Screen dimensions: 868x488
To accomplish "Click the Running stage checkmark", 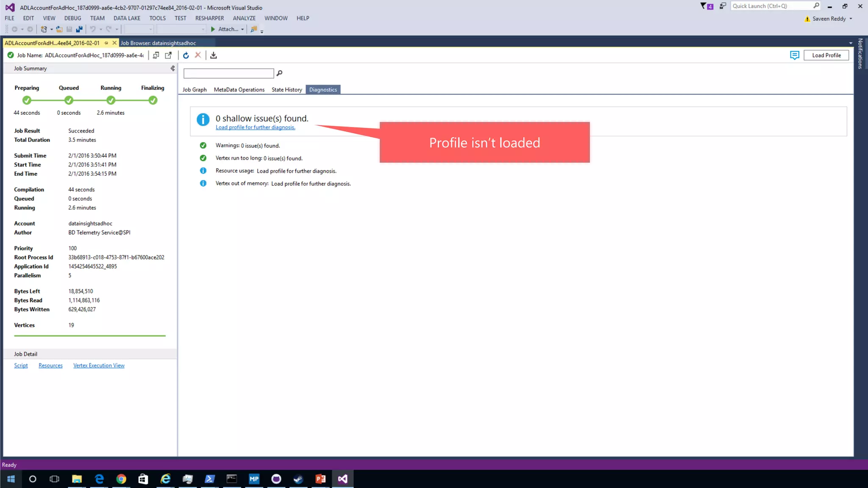I will click(x=111, y=100).
